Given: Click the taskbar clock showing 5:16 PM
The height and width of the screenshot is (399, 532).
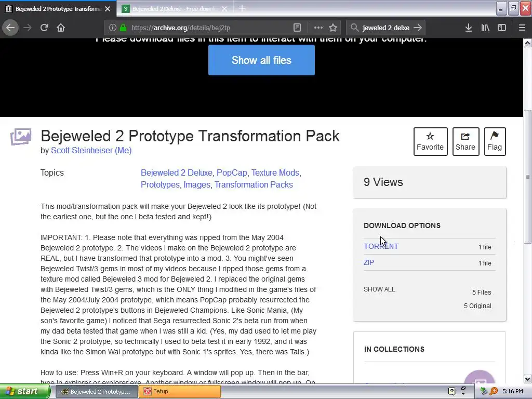Looking at the screenshot, I should click(x=513, y=391).
